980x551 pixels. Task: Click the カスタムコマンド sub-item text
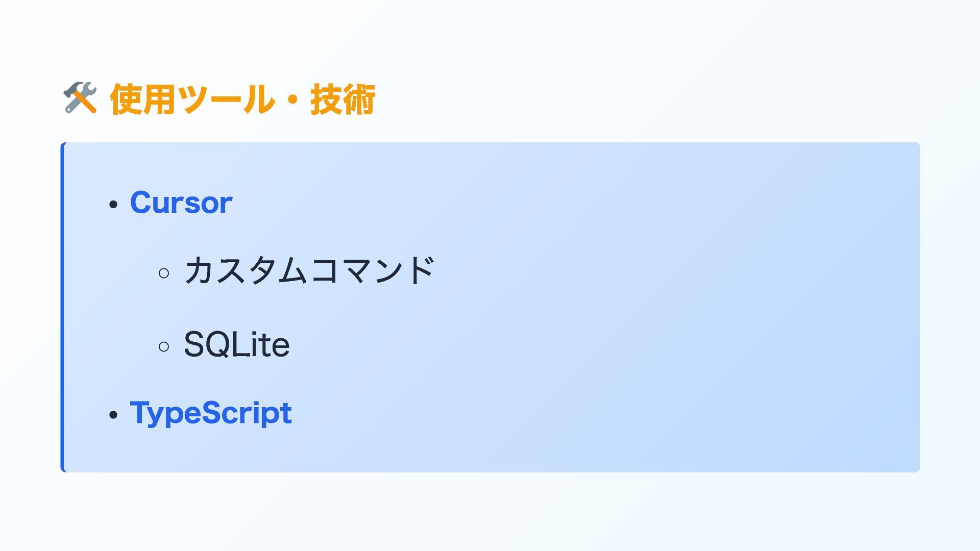point(309,270)
